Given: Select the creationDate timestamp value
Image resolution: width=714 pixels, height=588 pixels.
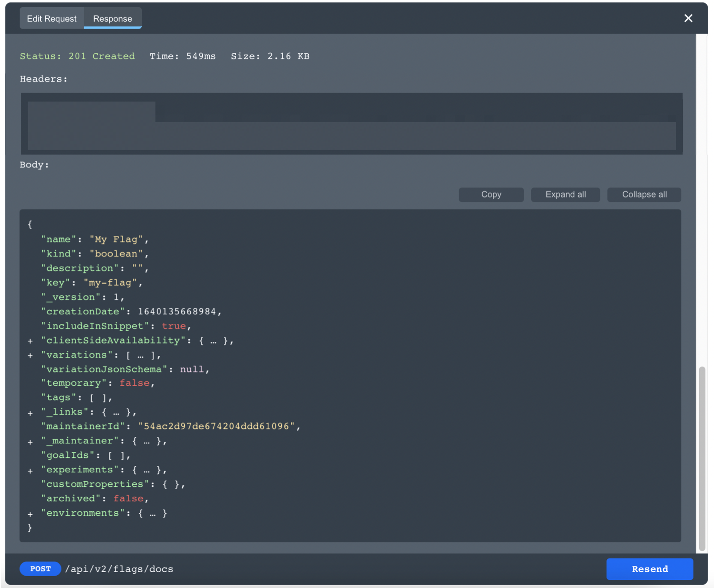Looking at the screenshot, I should (178, 311).
